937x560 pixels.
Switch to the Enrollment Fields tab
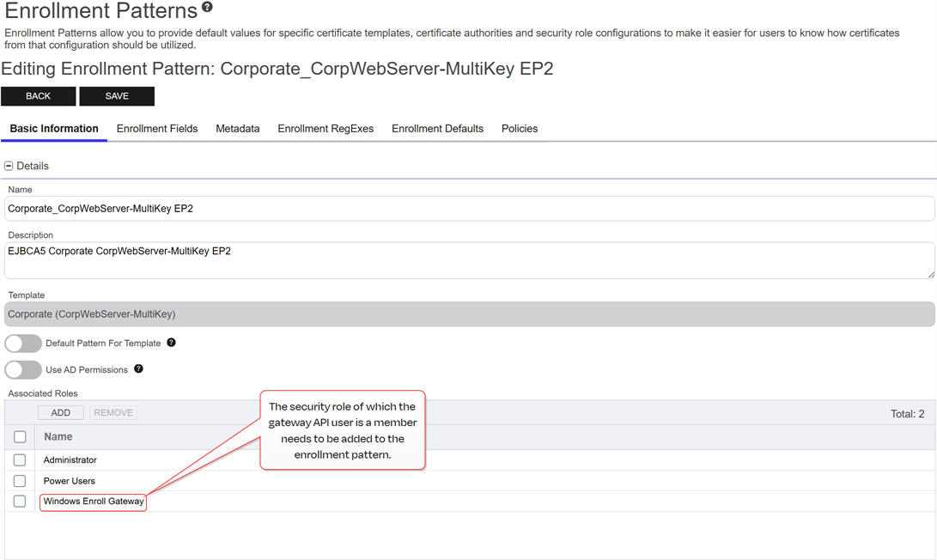point(157,129)
